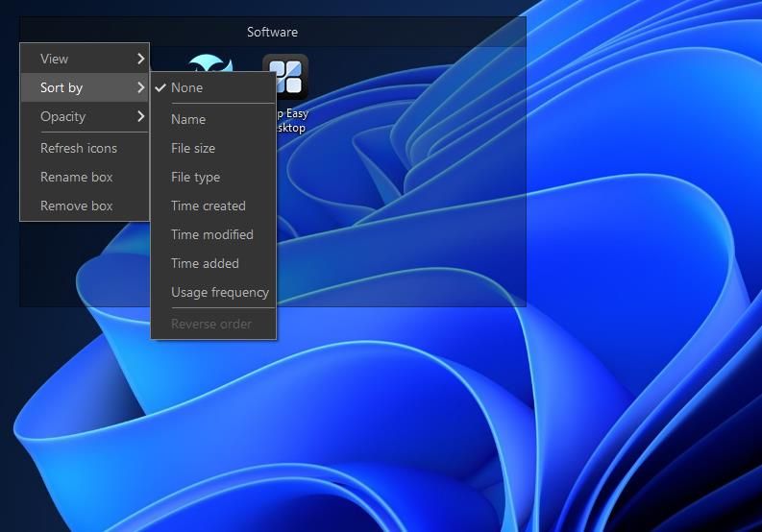Sort box items by File type
This screenshot has width=762, height=532.
point(214,177)
